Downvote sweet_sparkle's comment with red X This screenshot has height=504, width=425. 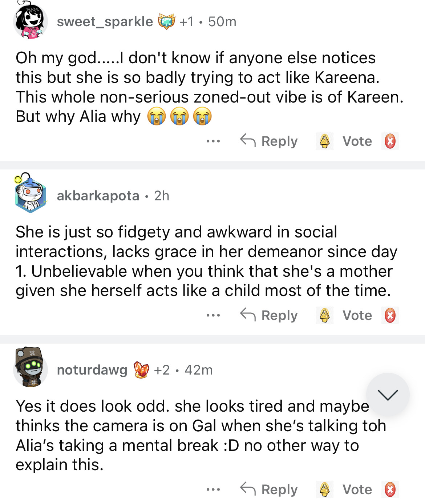tap(390, 141)
